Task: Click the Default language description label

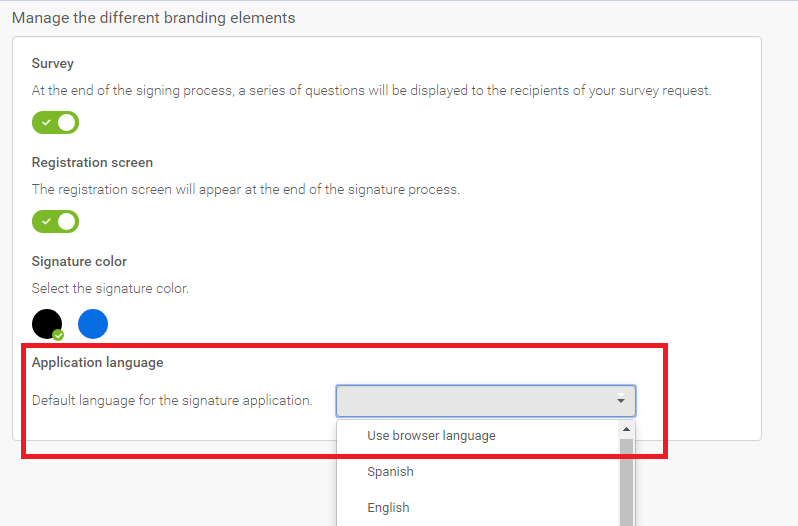Action: [172, 401]
